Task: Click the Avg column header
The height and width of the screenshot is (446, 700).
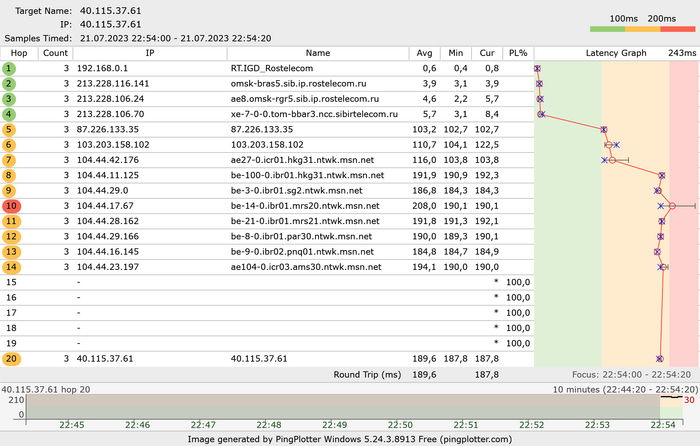Action: pyautogui.click(x=424, y=52)
